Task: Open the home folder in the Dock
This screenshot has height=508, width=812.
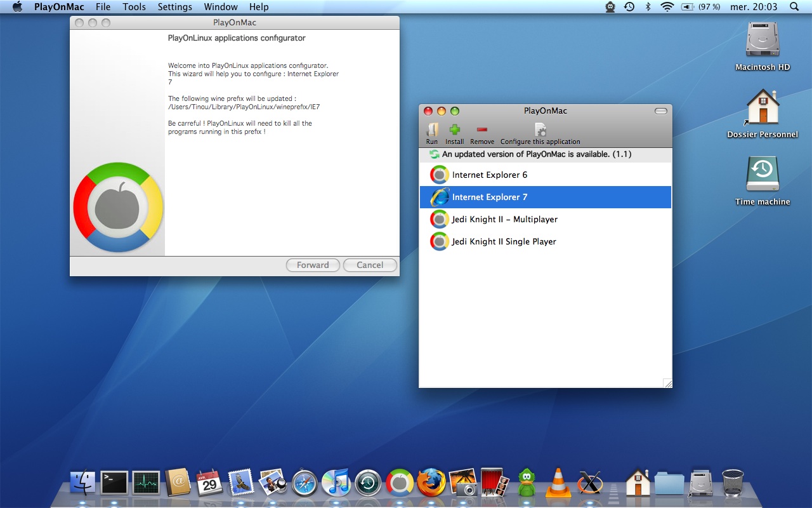Action: click(638, 483)
